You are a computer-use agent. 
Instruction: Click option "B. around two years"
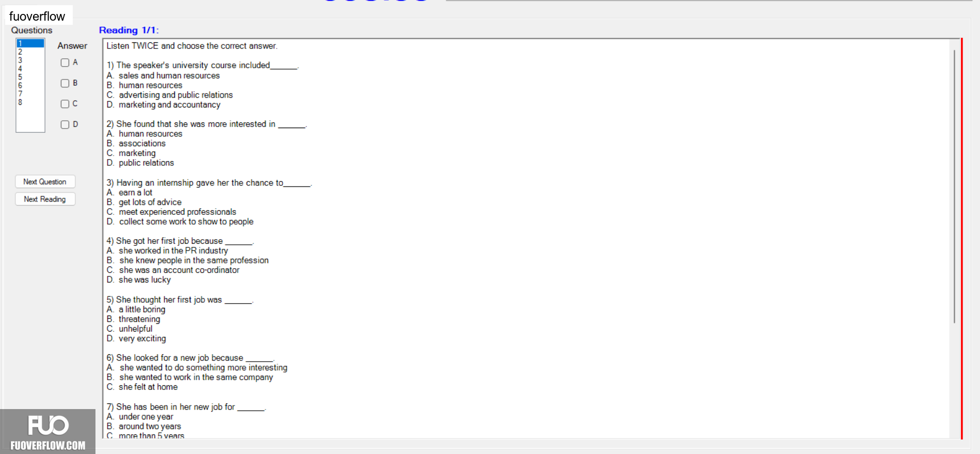[144, 427]
